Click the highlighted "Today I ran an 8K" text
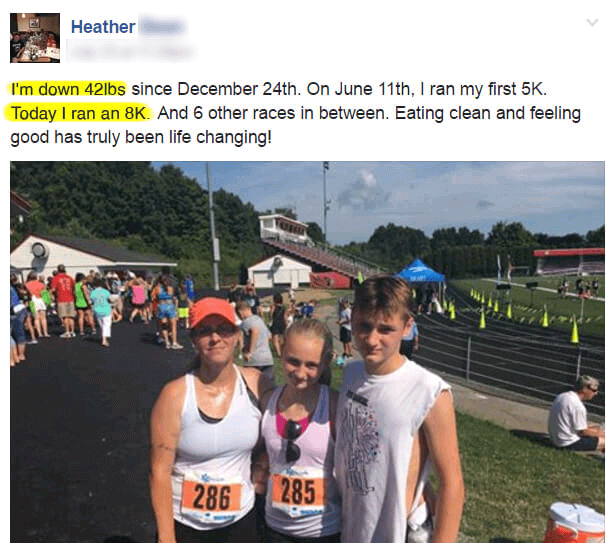 coord(79,113)
